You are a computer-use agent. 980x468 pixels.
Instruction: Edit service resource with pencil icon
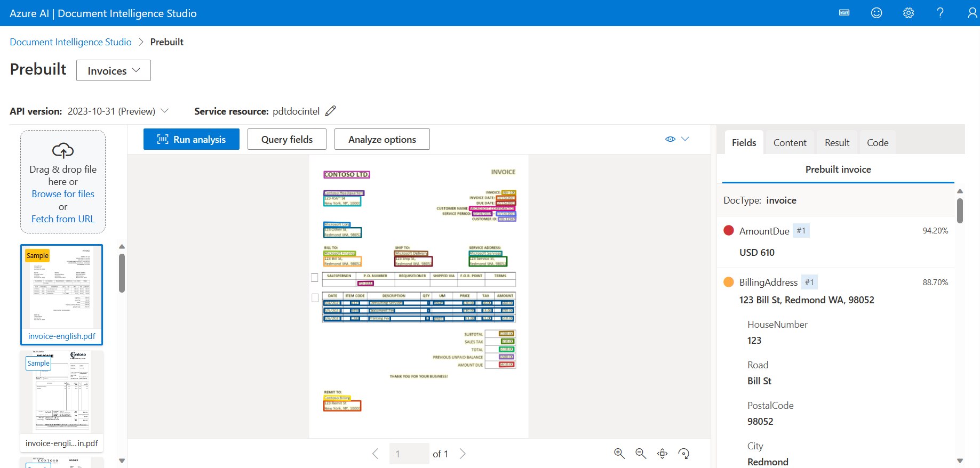(x=331, y=111)
